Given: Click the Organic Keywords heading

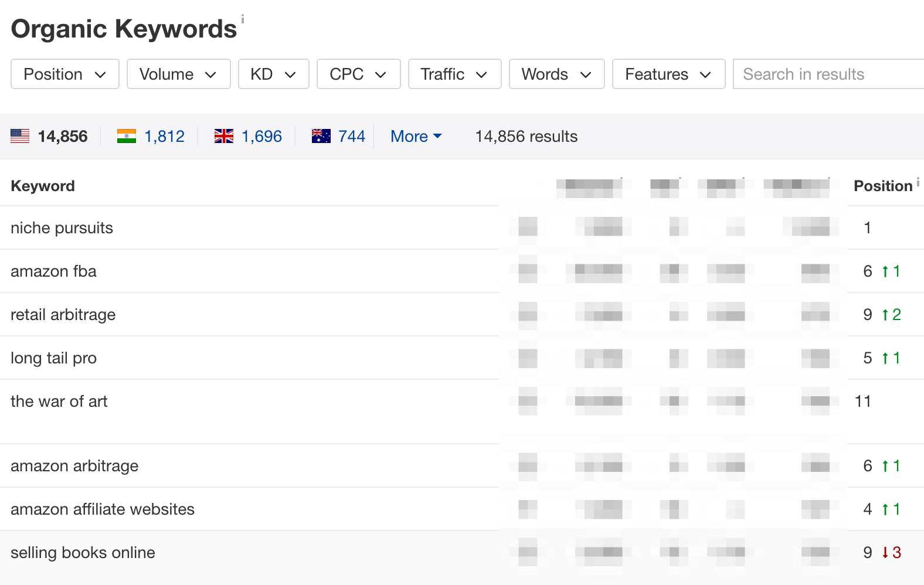Looking at the screenshot, I should pos(124,29).
